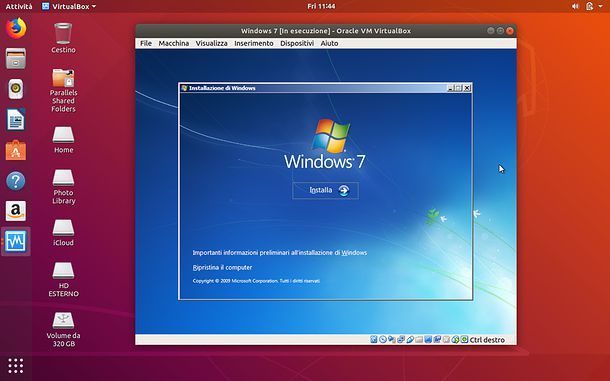Open the Amazon dock launcher
Viewport: 610px width, 381px height.
click(16, 211)
